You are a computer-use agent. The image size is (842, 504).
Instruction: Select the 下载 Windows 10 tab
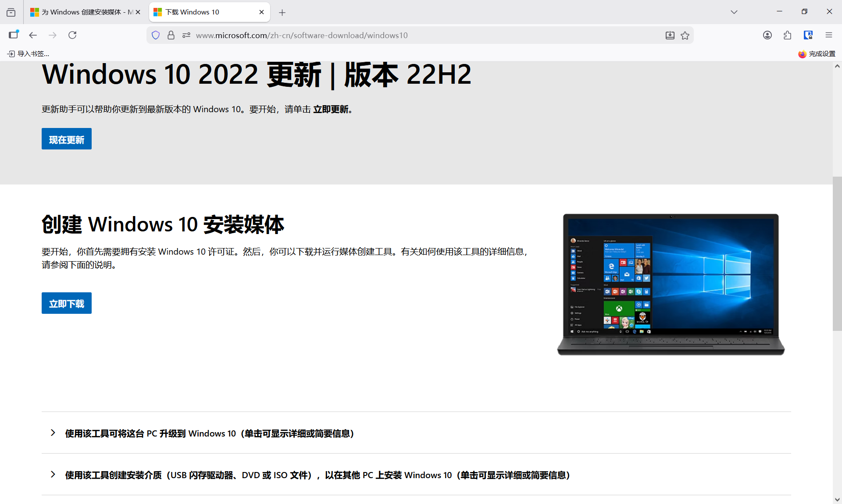coord(210,12)
